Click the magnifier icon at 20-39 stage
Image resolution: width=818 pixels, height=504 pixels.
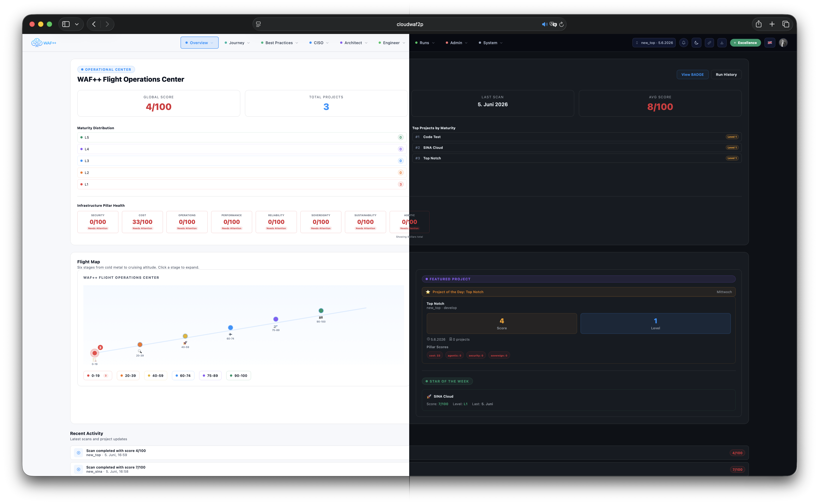pyautogui.click(x=140, y=351)
